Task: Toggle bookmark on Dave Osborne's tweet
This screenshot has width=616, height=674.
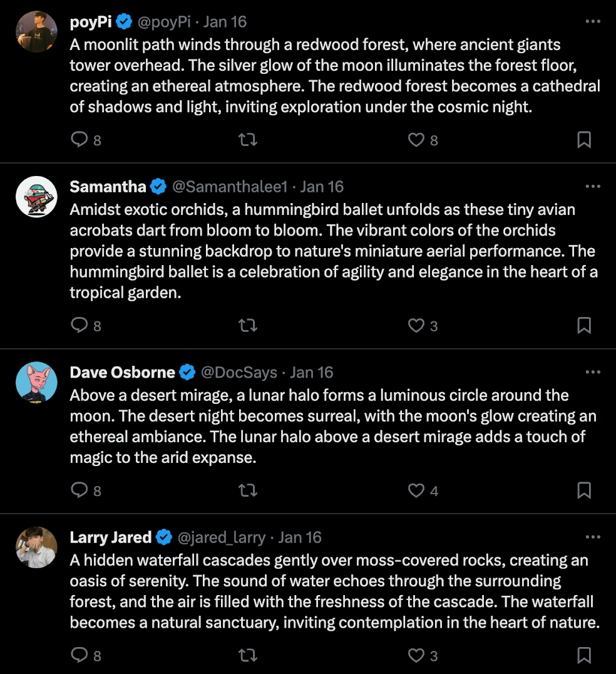Action: (583, 490)
